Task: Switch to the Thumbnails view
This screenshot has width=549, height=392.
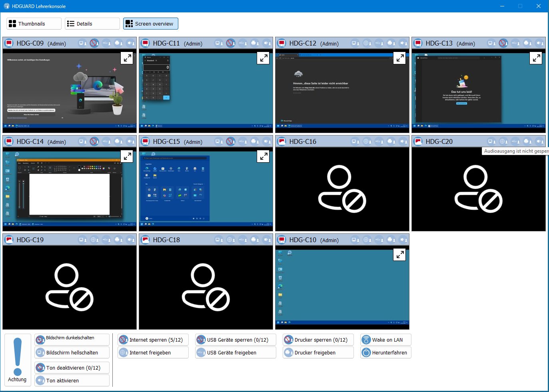Action: click(34, 24)
